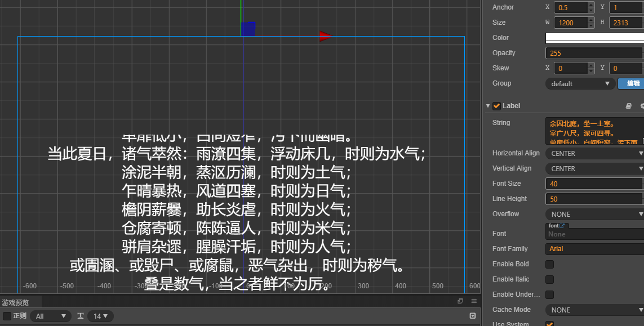Click the 'Horizontal Align' property label
The image size is (644, 326).
(516, 153)
